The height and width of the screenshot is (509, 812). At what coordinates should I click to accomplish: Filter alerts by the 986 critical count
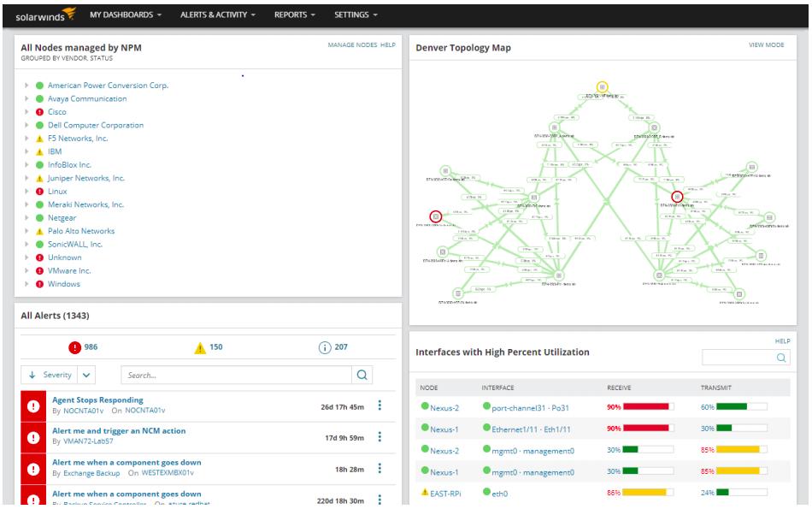(x=83, y=347)
